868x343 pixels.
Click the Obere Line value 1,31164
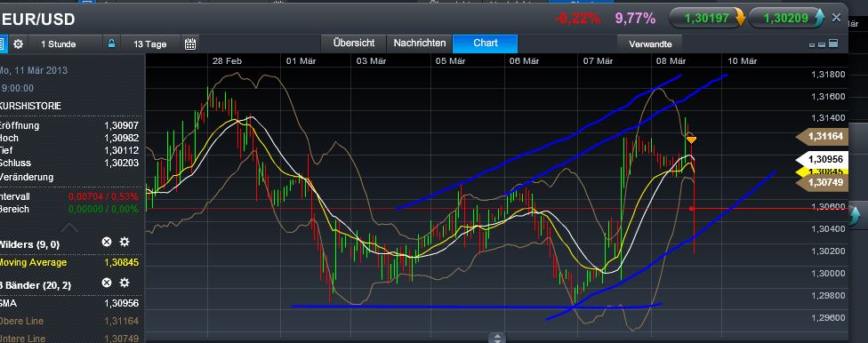tap(121, 321)
